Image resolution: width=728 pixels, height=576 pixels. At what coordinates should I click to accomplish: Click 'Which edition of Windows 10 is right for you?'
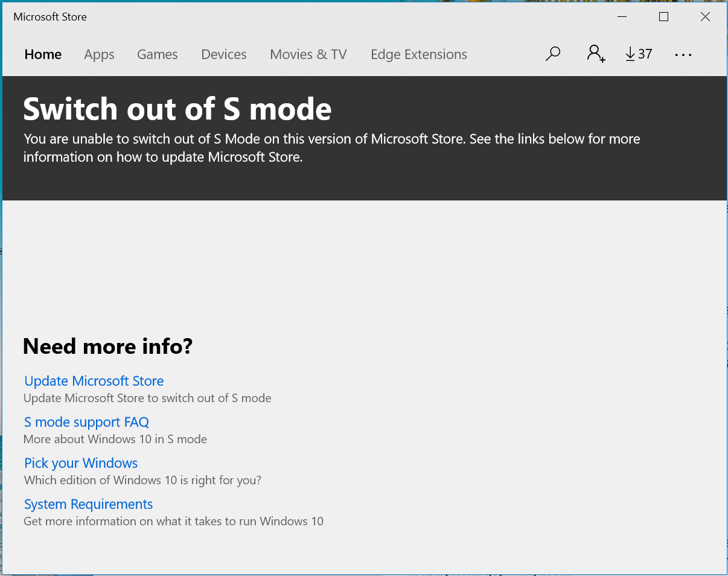tap(142, 481)
